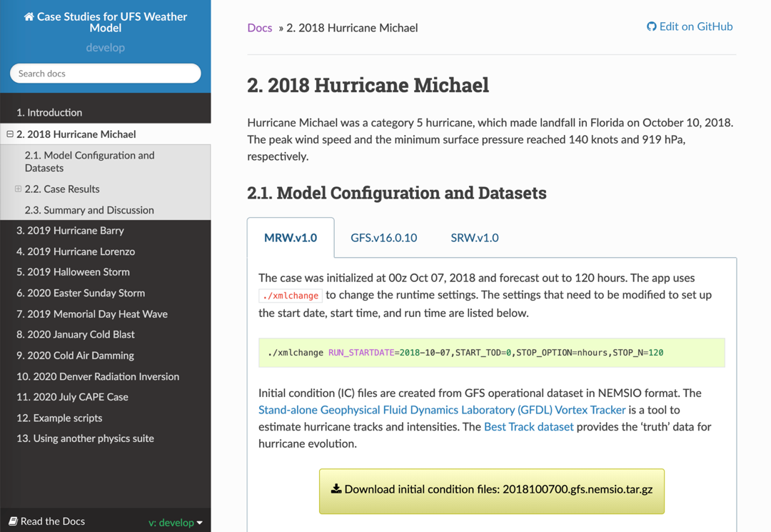Open 13. Using another physics suite page
This screenshot has height=532, width=771.
[x=105, y=438]
